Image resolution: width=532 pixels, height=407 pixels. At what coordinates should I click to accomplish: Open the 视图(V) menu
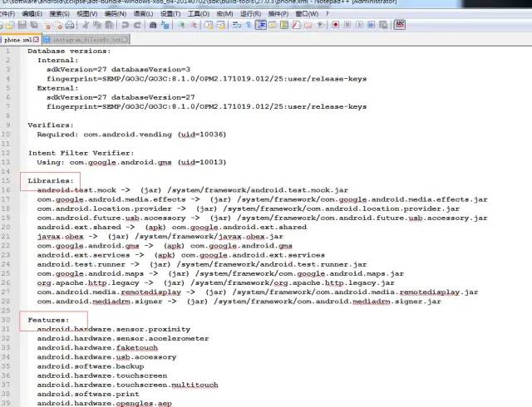click(87, 14)
